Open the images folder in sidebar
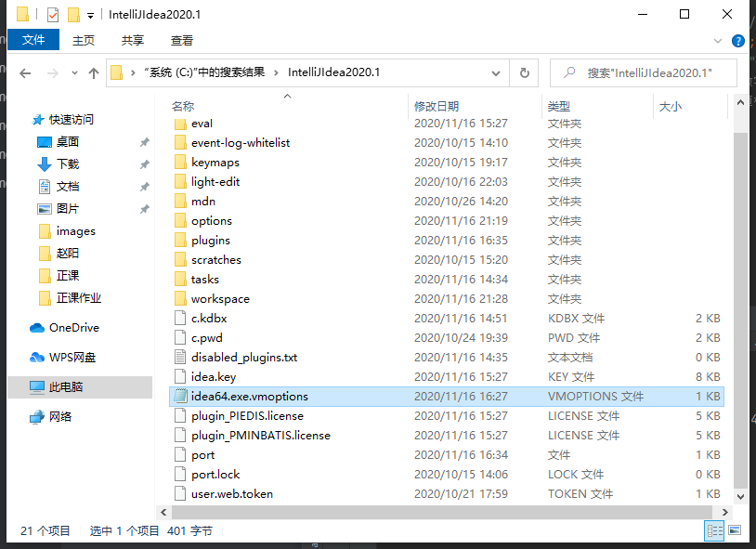The height and width of the screenshot is (549, 756). coord(76,231)
